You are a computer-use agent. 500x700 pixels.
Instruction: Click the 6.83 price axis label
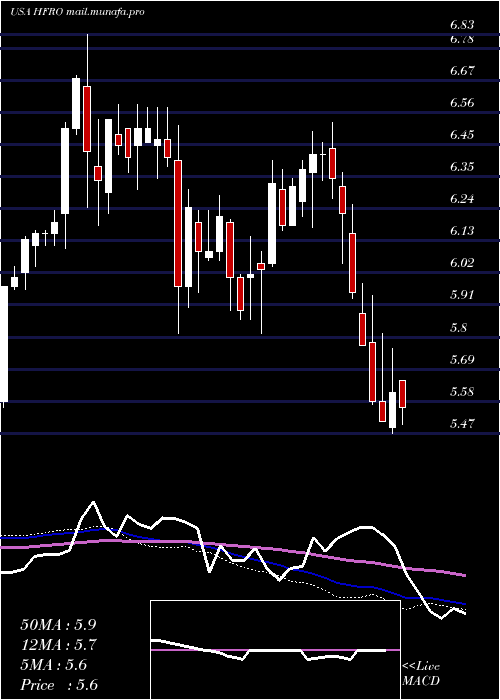click(x=462, y=25)
